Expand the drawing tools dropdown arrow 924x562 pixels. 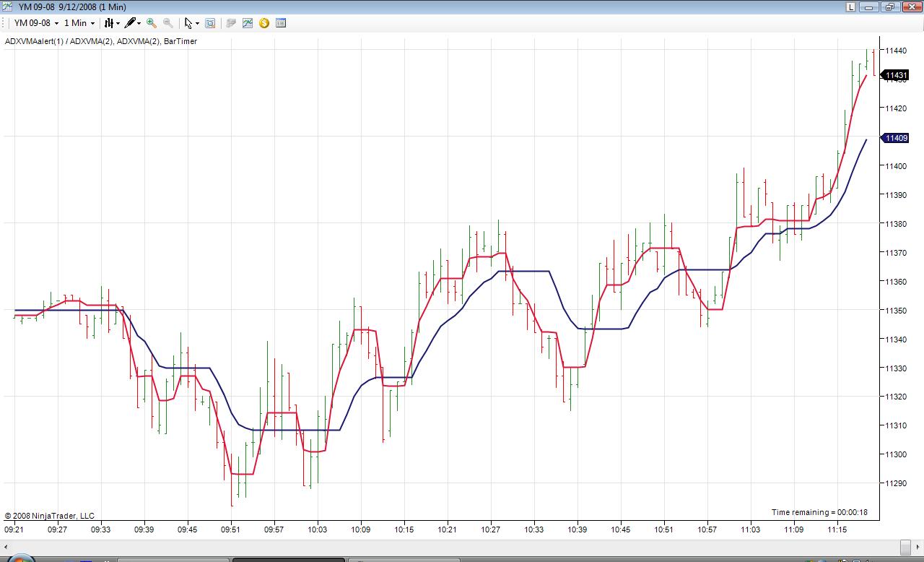[139, 23]
